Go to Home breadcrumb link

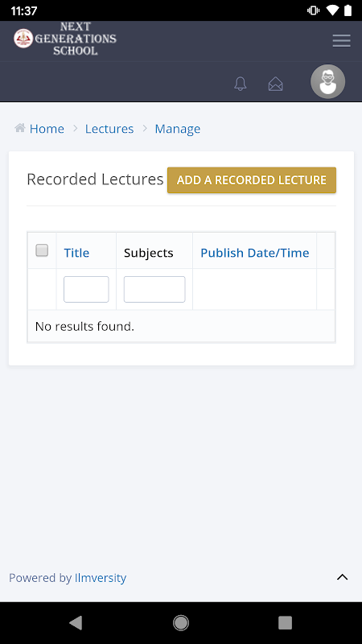click(x=47, y=129)
